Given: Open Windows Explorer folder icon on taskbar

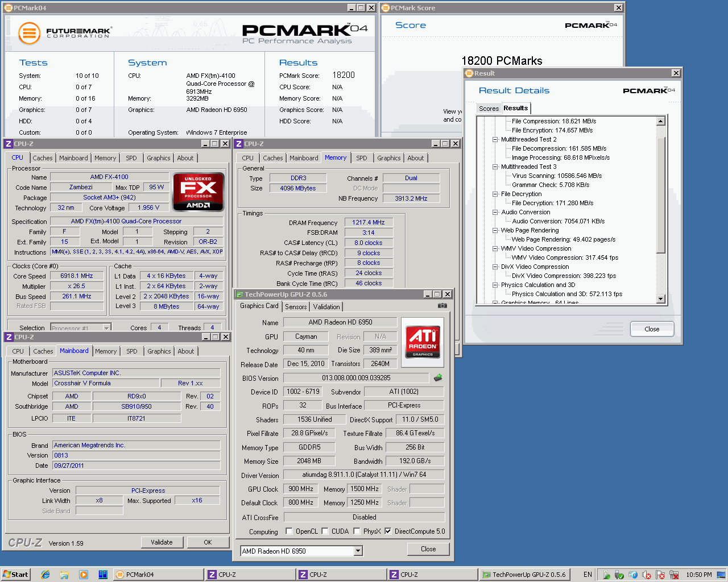Looking at the screenshot, I should [64, 575].
